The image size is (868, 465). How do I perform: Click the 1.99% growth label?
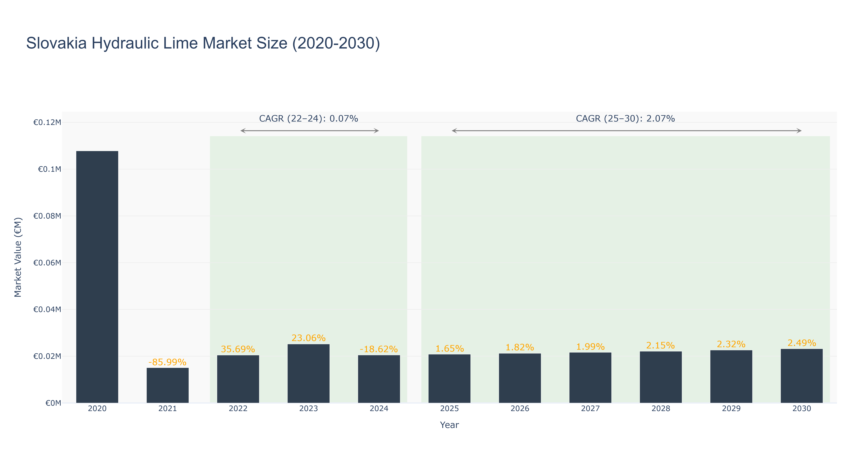[x=590, y=347]
